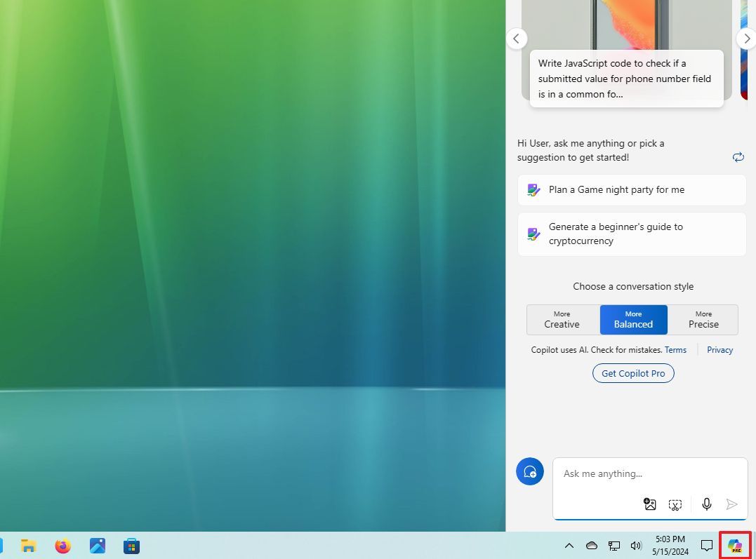Select the More Balanced conversation style
Screen dimensions: 756x559
point(633,320)
